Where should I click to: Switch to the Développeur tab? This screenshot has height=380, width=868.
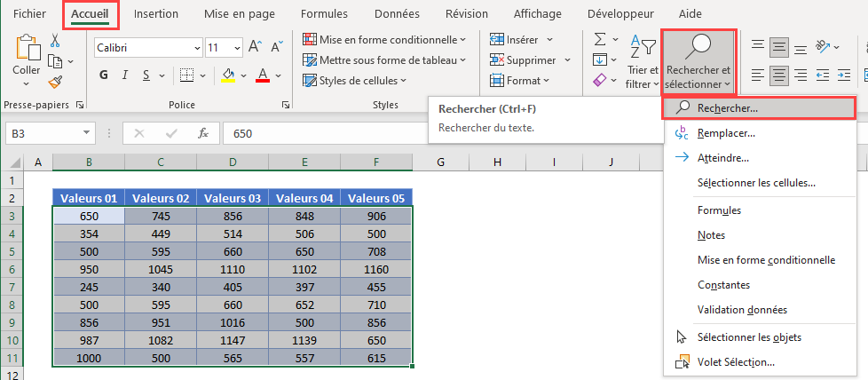click(620, 14)
